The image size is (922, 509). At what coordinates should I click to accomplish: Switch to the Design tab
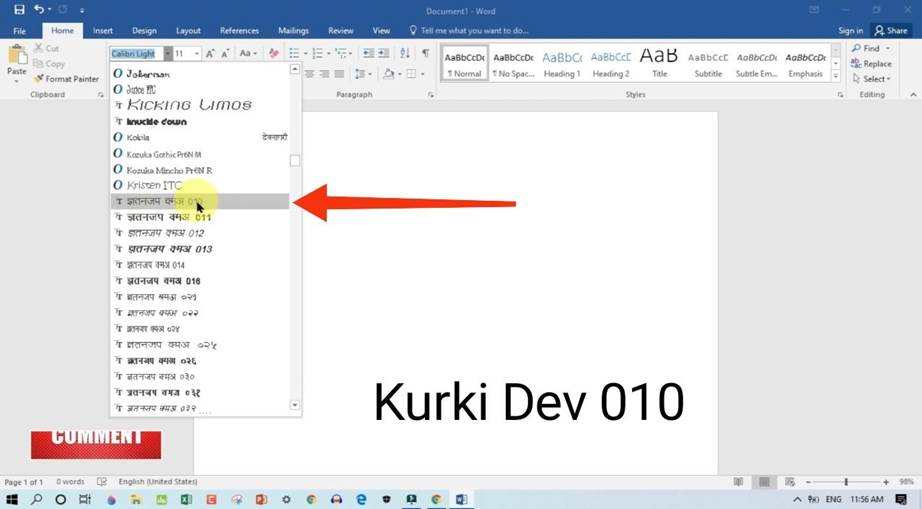pos(144,31)
